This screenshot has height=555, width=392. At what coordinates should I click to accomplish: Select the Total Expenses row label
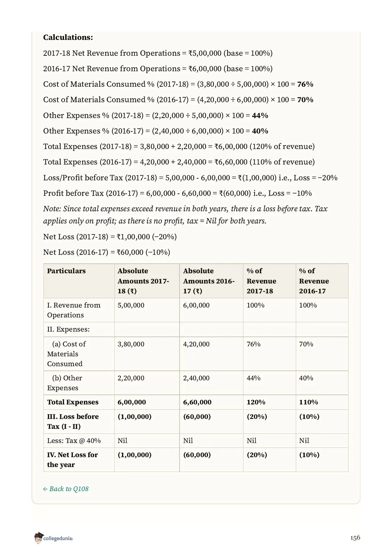[73, 402]
